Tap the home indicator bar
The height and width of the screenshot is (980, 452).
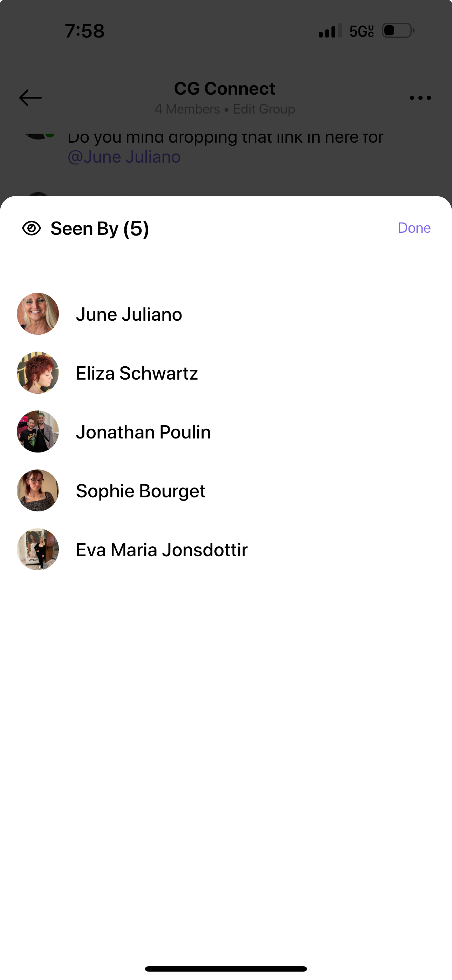pyautogui.click(x=226, y=968)
